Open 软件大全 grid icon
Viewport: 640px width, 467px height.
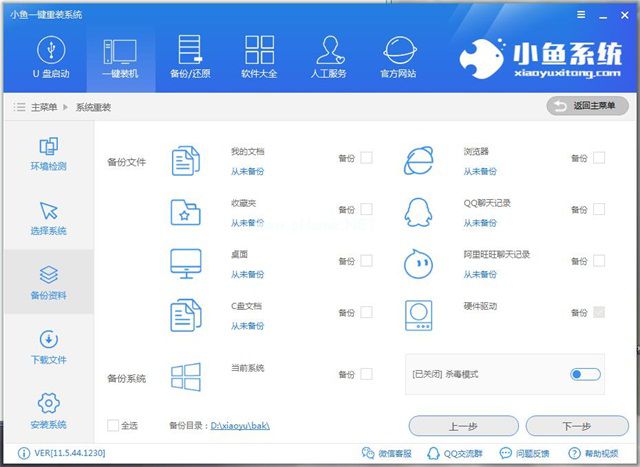coord(259,50)
